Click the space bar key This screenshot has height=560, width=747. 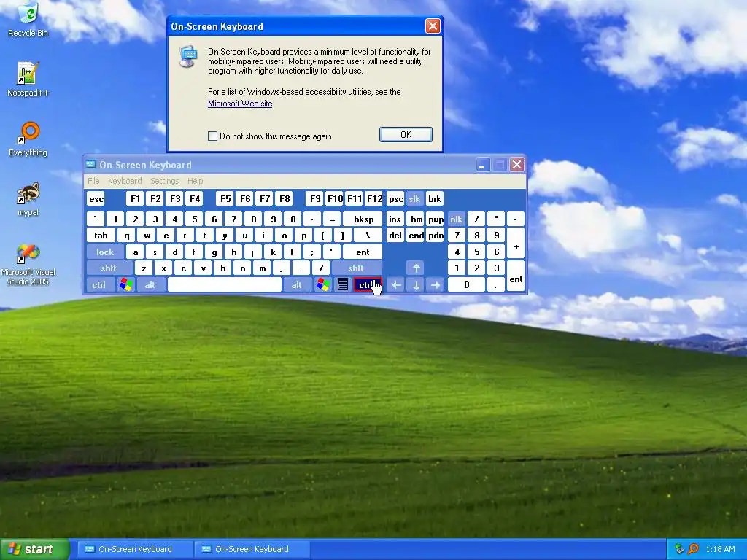225,285
